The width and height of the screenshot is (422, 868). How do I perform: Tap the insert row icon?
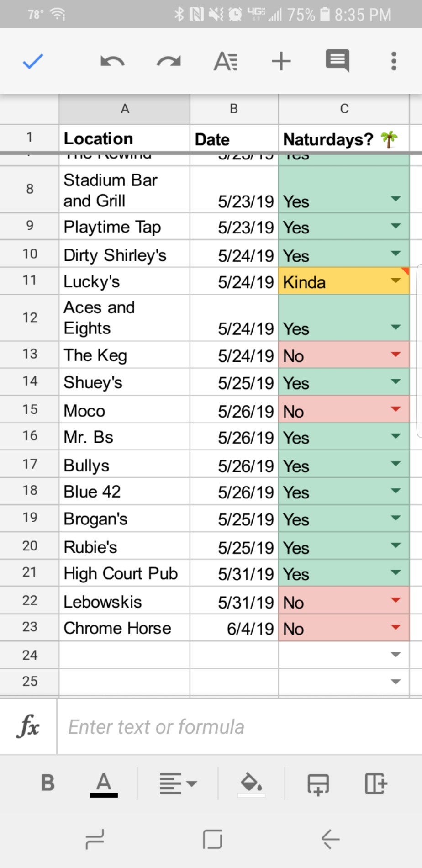tap(318, 784)
